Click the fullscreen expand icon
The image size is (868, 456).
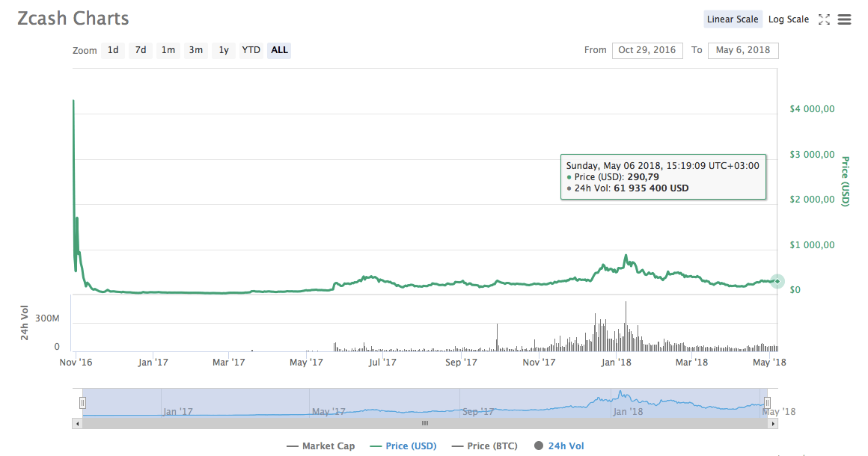[824, 19]
